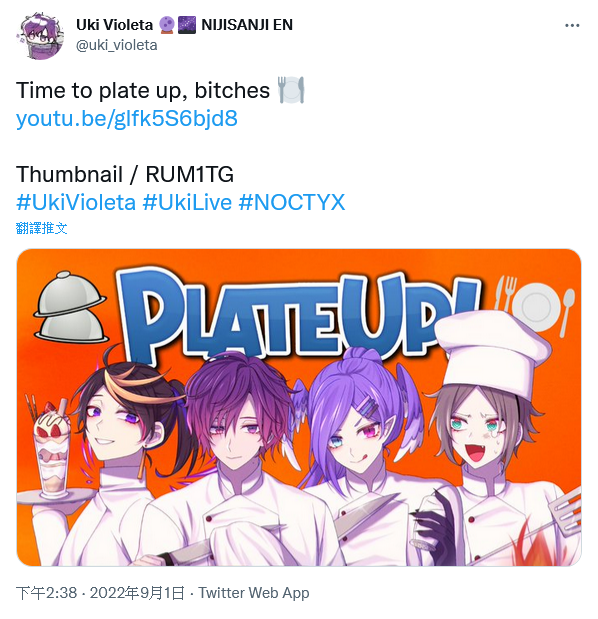This screenshot has height=619, width=598.
Task: Open the PlateUp thumbnail image
Action: pos(299,407)
